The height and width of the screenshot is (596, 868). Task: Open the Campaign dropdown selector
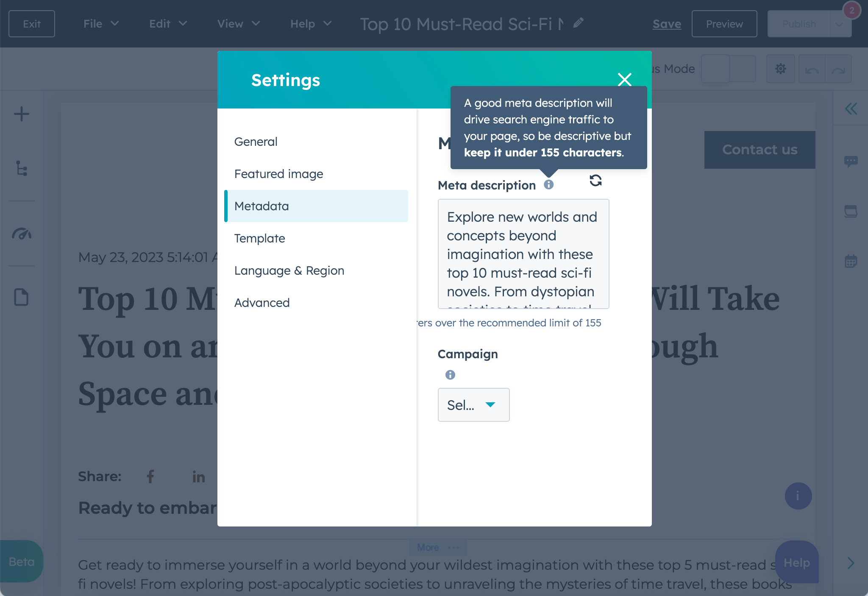(x=473, y=404)
